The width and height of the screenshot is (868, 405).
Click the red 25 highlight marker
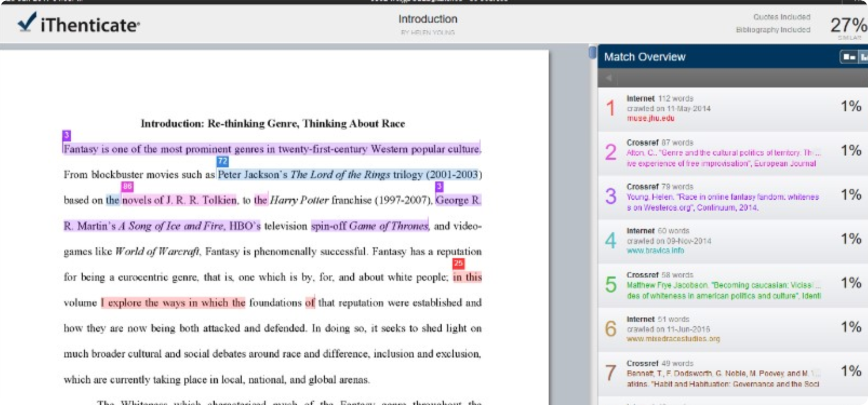click(x=458, y=264)
